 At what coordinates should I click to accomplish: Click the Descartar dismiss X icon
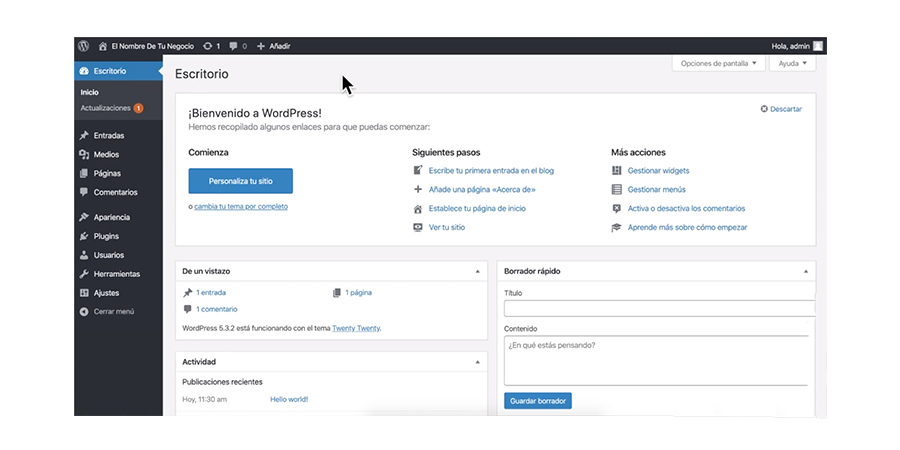tap(764, 109)
